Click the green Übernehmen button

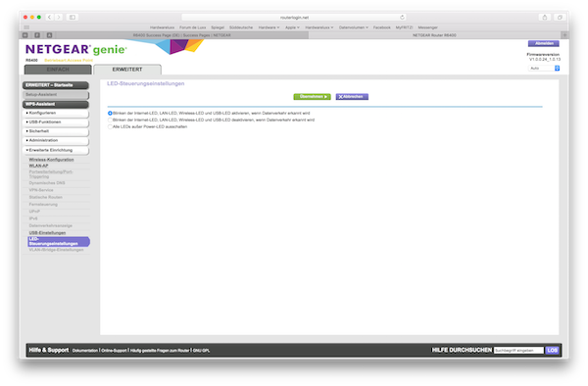[312, 97]
